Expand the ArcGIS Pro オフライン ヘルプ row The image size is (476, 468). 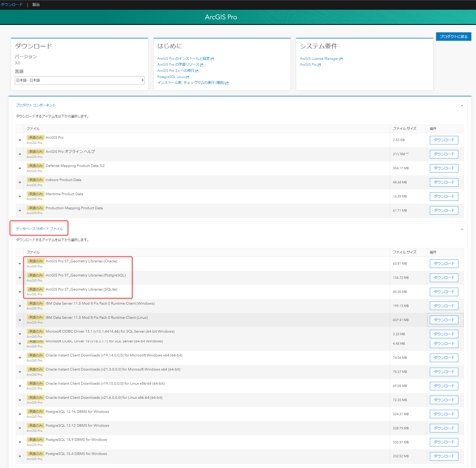click(x=20, y=154)
